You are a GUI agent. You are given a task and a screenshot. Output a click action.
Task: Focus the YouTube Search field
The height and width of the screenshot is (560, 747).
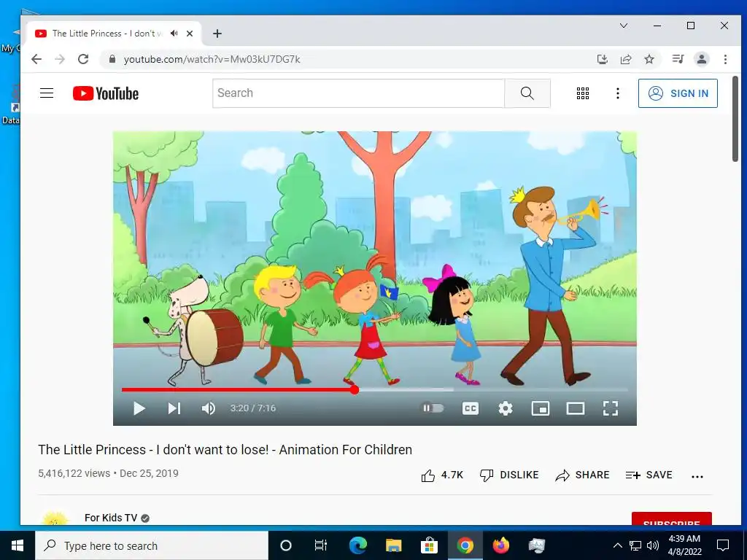click(x=358, y=93)
